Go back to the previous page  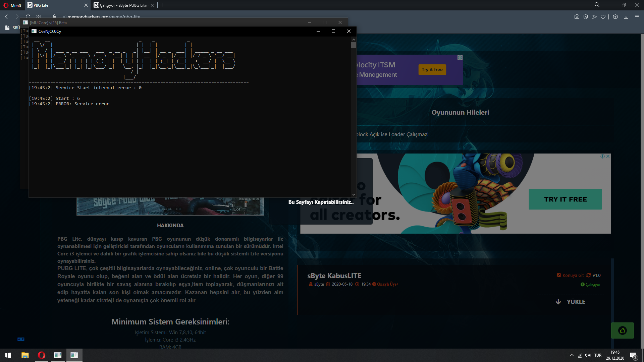point(6,16)
